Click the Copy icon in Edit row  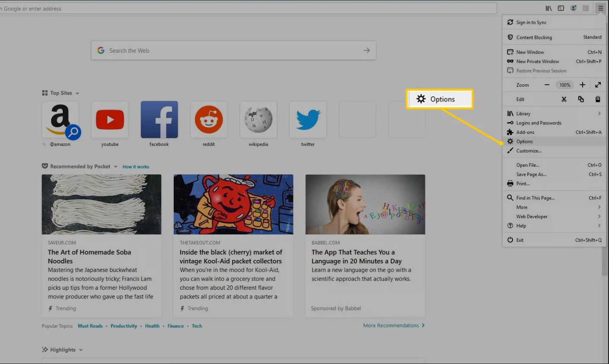click(581, 99)
